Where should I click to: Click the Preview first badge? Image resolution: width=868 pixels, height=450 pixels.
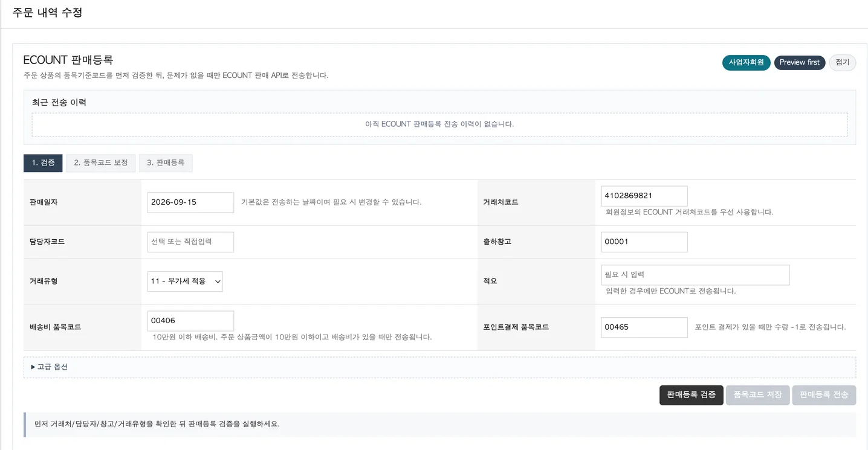[799, 62]
